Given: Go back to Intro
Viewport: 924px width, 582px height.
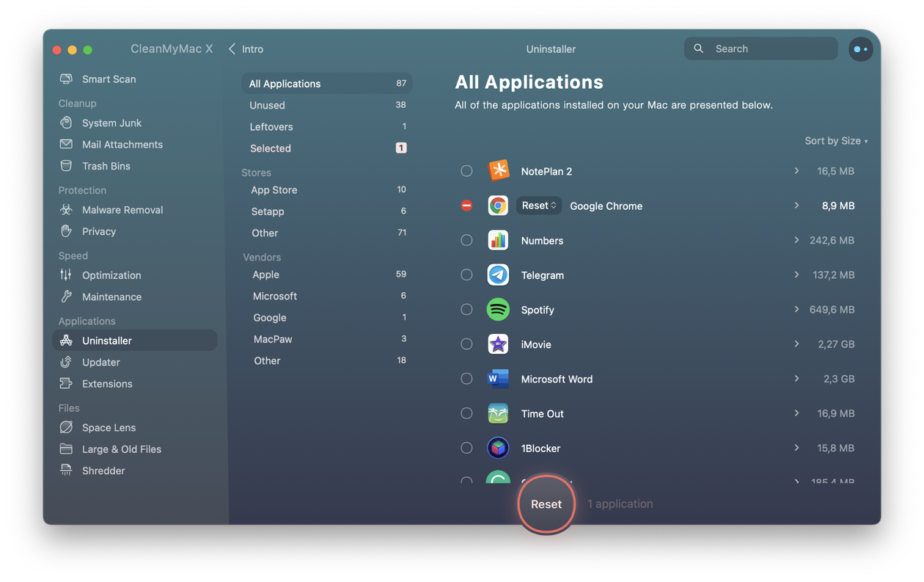Looking at the screenshot, I should click(x=246, y=49).
